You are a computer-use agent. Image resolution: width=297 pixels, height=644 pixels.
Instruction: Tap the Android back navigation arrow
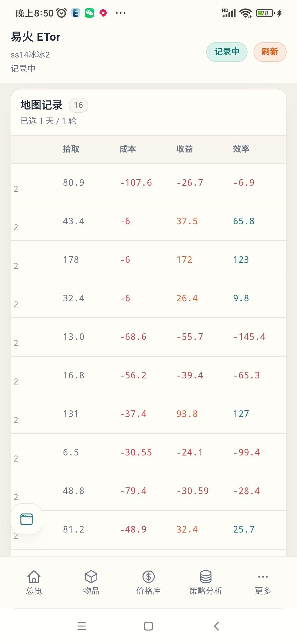pyautogui.click(x=216, y=626)
